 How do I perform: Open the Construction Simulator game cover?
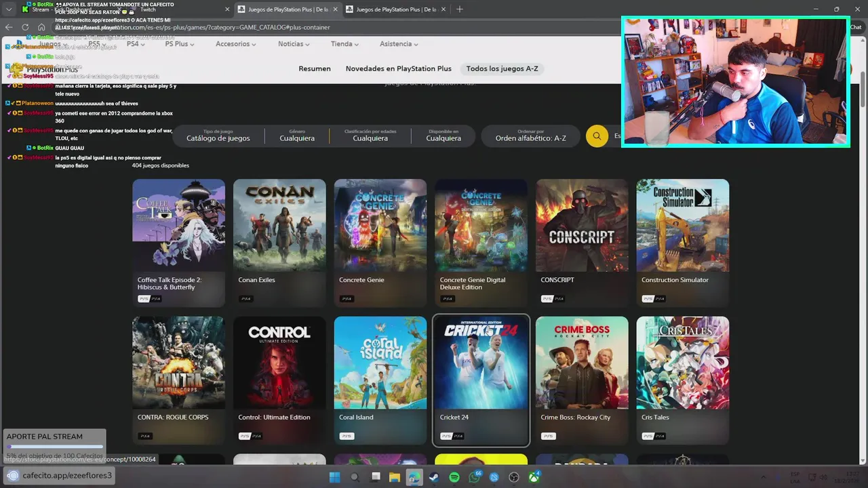coord(683,225)
